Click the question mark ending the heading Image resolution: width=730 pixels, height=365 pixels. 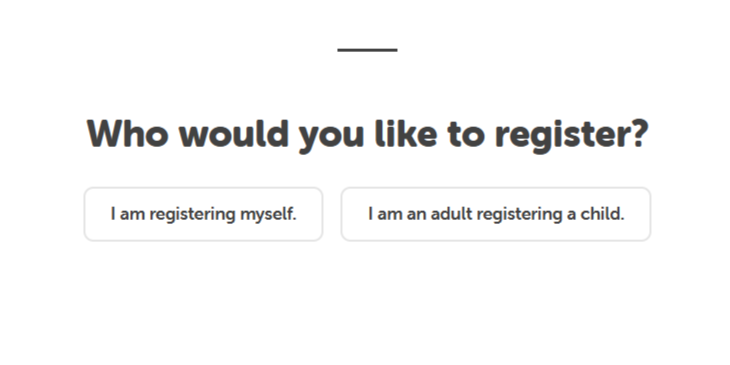tap(637, 134)
